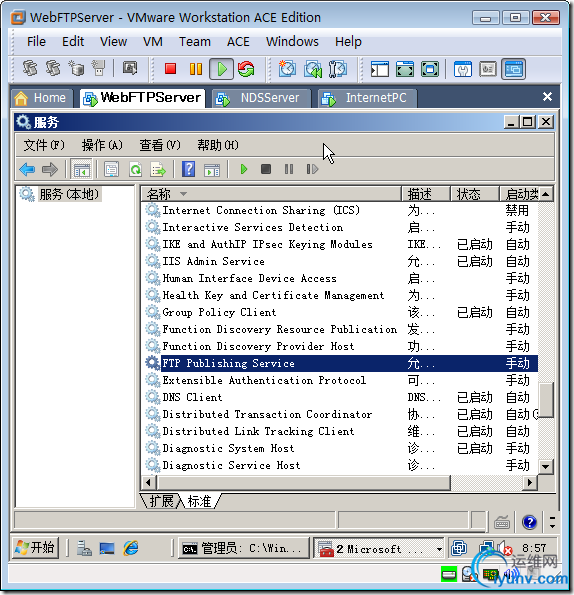Viewport: 574px width, 595px height.
Task: Click the horizontal scrollbar right arrow
Action: point(530,482)
